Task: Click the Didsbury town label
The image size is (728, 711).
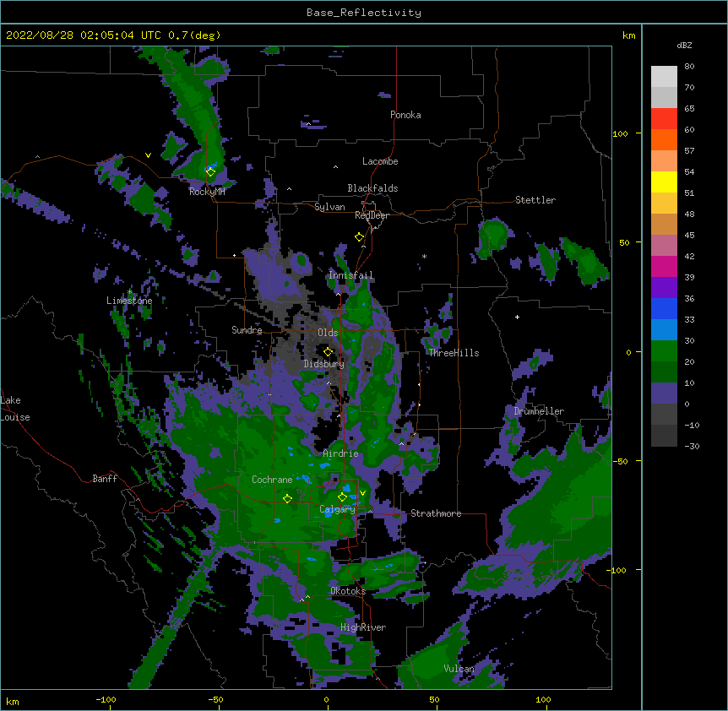Action: click(324, 364)
